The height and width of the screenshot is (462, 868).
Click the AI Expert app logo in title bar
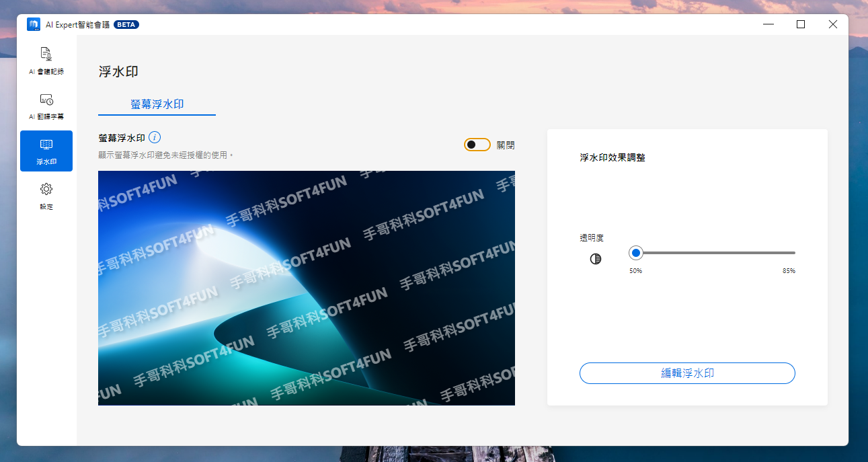coord(34,25)
